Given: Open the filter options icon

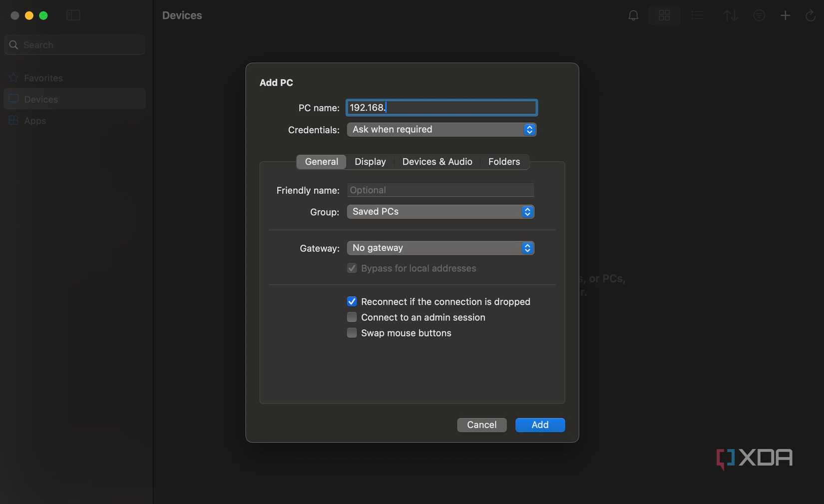Looking at the screenshot, I should (759, 15).
